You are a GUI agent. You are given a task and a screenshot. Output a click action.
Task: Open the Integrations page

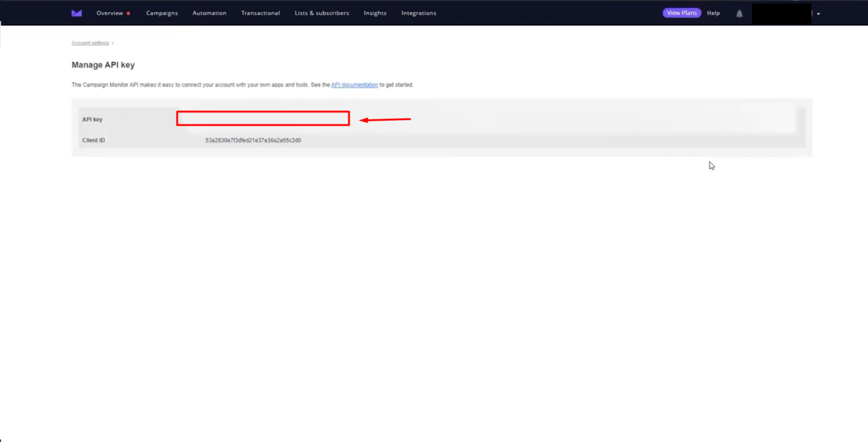(418, 13)
